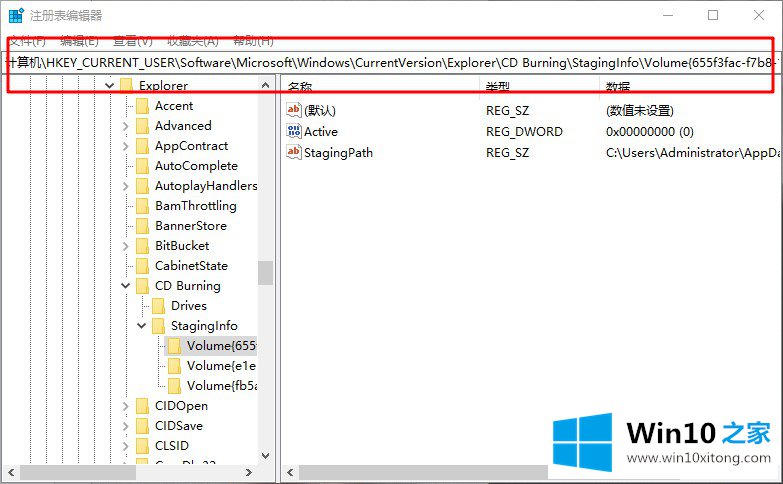Expand the CIDSave tree node
The width and height of the screenshot is (783, 484).
[x=126, y=426]
